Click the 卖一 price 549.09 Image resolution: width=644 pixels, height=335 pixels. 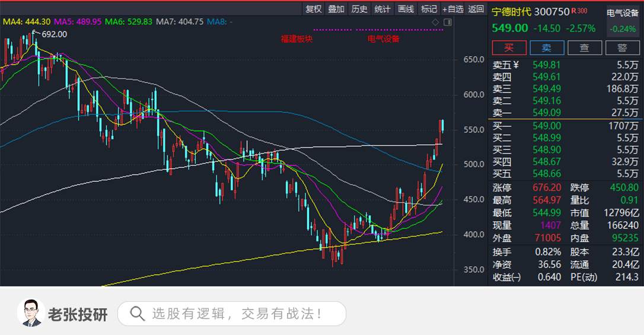click(x=547, y=113)
